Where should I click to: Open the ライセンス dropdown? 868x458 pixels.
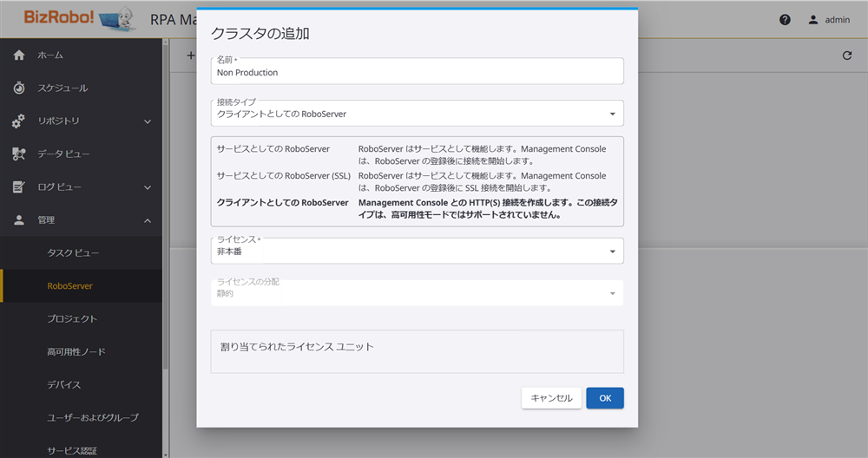pyautogui.click(x=417, y=252)
